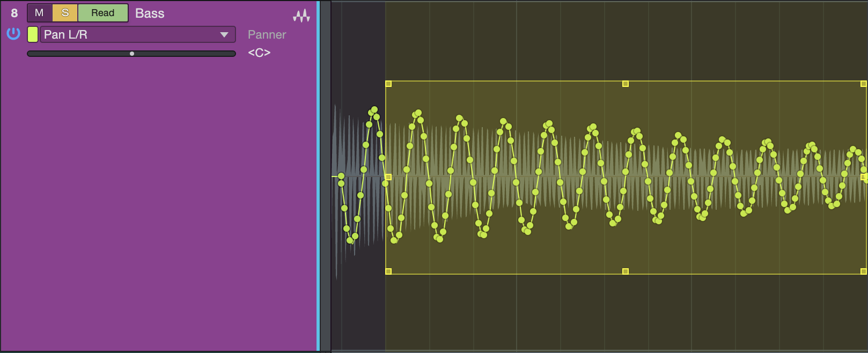This screenshot has height=353, width=868.
Task: Click the selection box's top-left handle
Action: [x=388, y=84]
